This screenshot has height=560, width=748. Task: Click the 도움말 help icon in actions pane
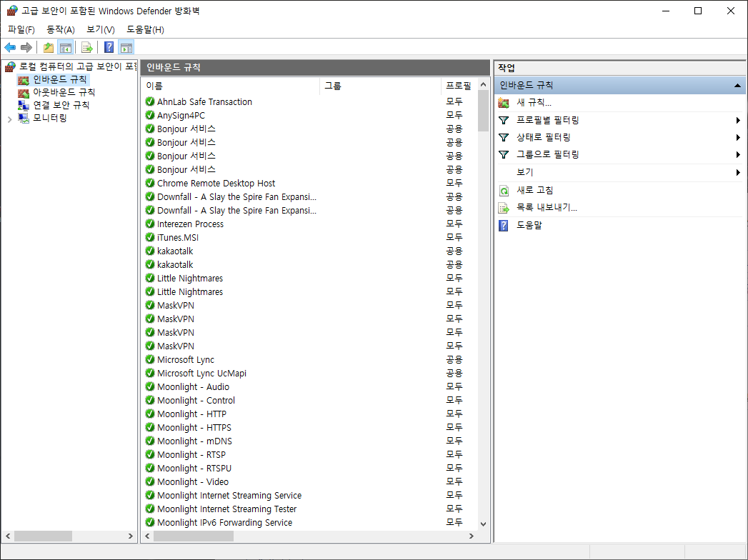click(503, 225)
